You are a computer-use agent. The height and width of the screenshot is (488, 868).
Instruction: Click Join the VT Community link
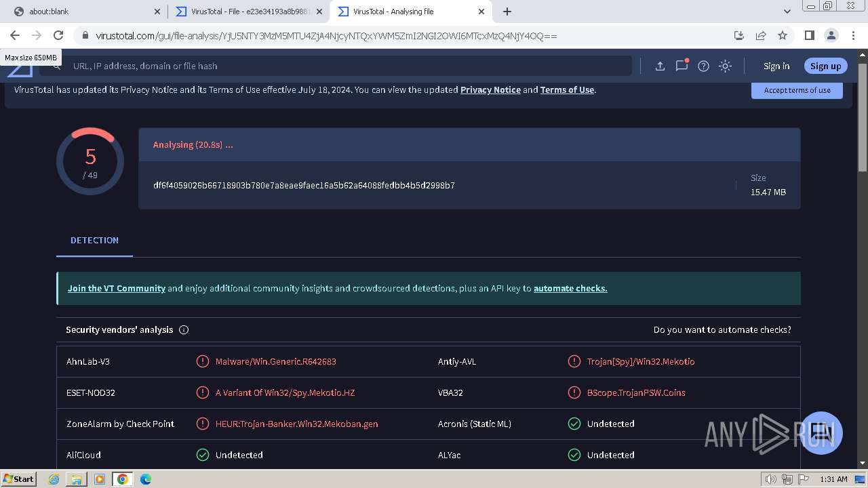coord(117,288)
